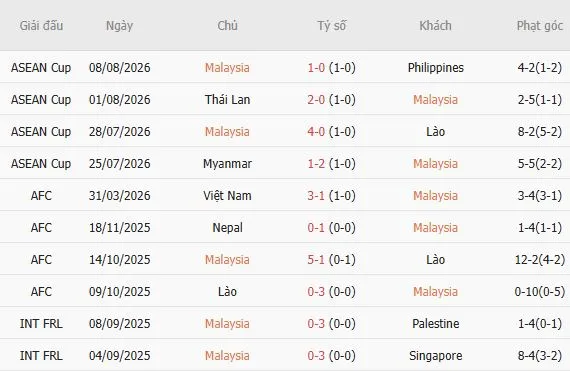Click the 4-0 score on 28/07/2026
This screenshot has height=371, width=570.
pyautogui.click(x=316, y=132)
